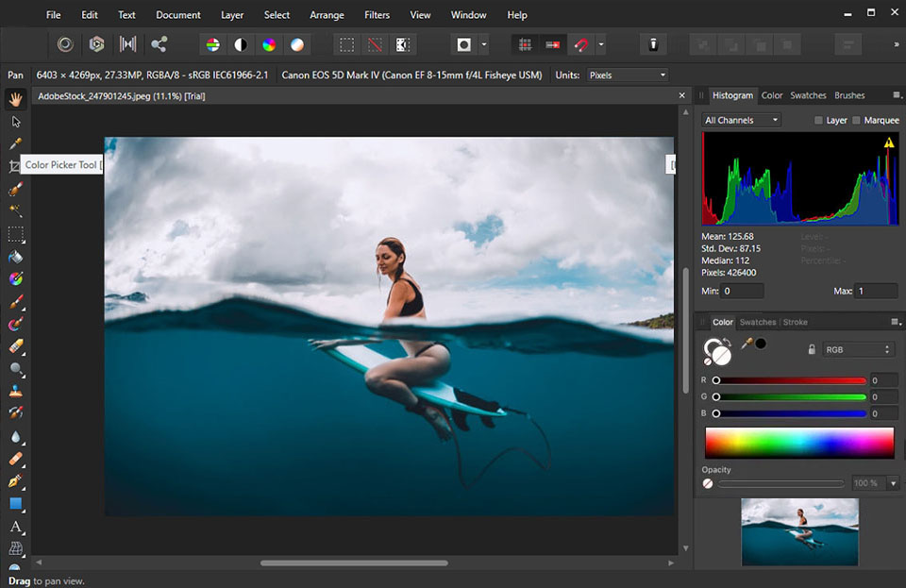Toggle the Snapping magnet icon
Image resolution: width=906 pixels, height=588 pixels.
point(581,45)
